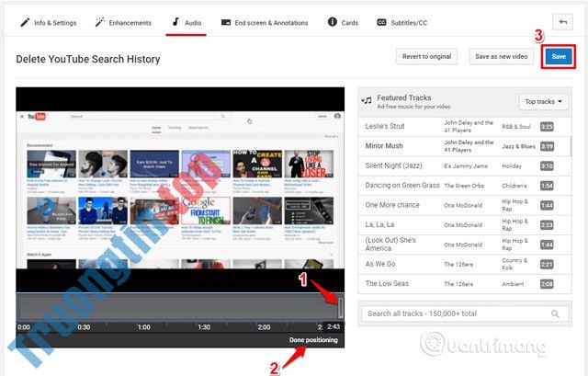The height and width of the screenshot is (376, 588).
Task: Select the Minor Mush track
Action: tap(465, 146)
